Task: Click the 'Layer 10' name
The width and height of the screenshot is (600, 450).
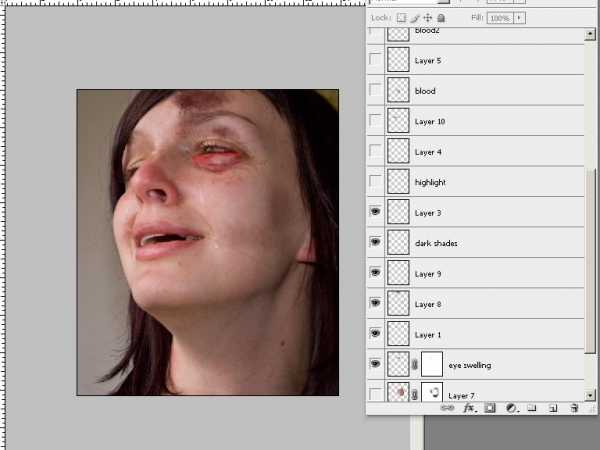Action: point(430,121)
